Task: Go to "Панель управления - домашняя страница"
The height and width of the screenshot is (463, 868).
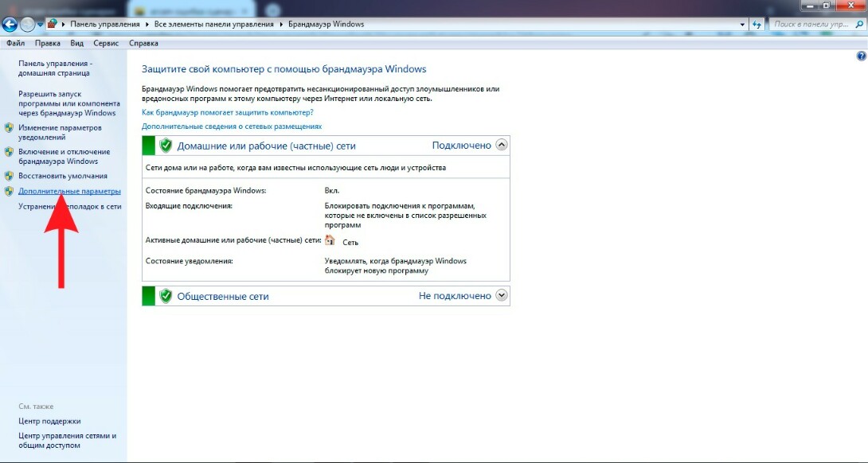Action: click(x=56, y=68)
